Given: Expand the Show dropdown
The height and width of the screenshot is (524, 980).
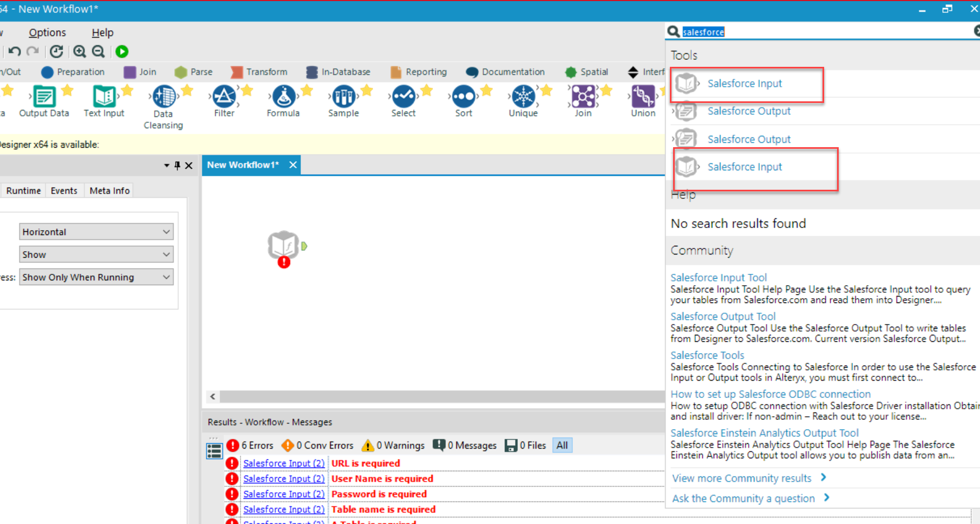Looking at the screenshot, I should pyautogui.click(x=96, y=254).
